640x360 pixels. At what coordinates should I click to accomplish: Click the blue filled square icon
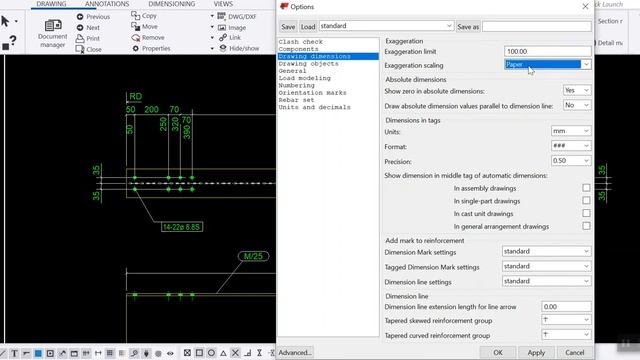(x=38, y=353)
